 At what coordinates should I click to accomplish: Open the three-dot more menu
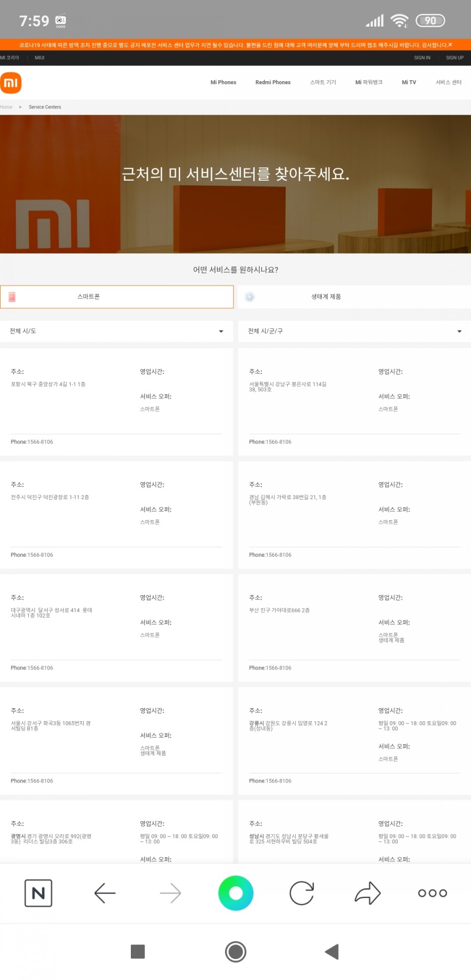pos(432,893)
